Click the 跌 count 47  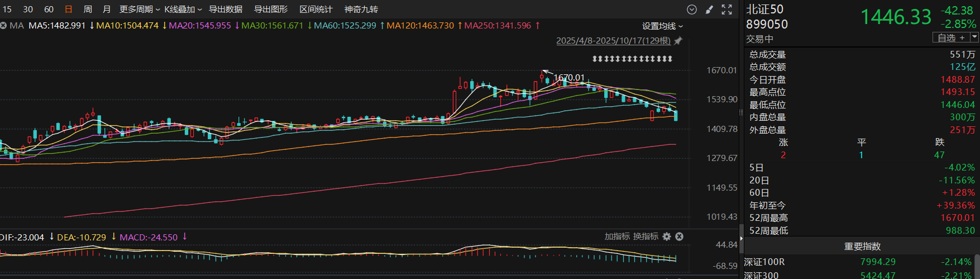click(x=939, y=155)
